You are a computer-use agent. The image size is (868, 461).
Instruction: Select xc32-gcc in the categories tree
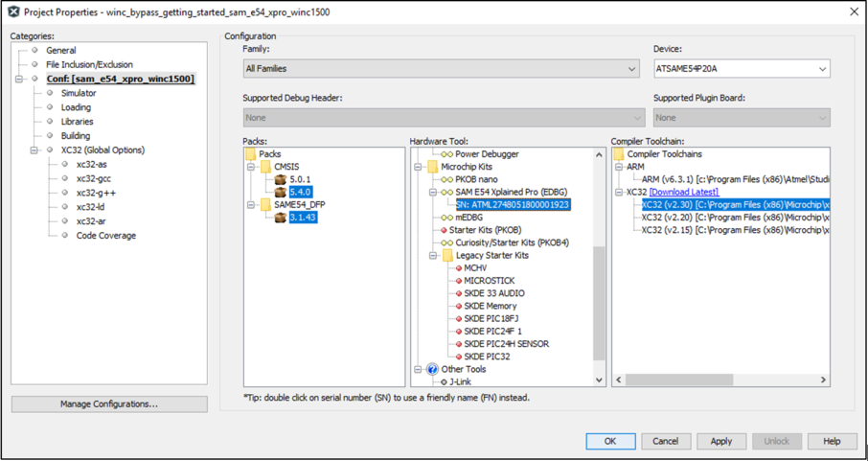click(94, 178)
